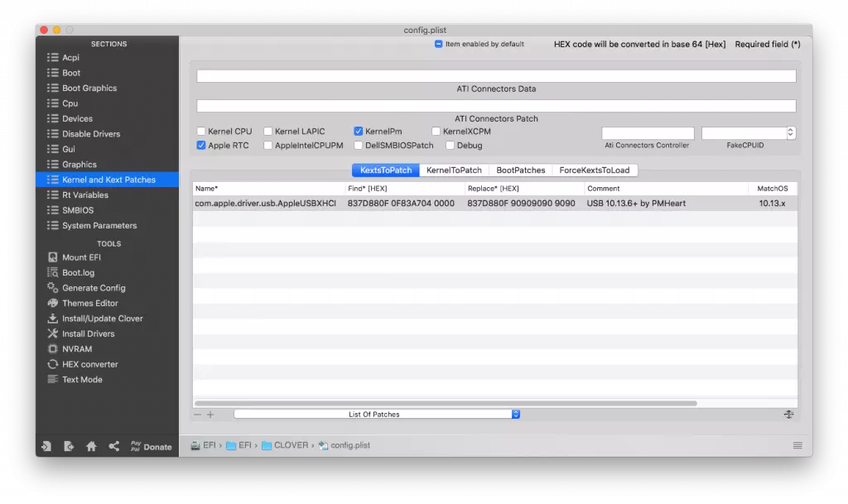Click the list menu icon at bottom right
Screen dimensions: 848x504
(797, 445)
